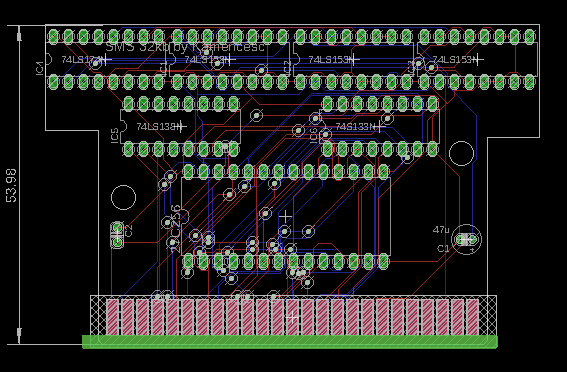Image resolution: width=567 pixels, height=372 pixels.
Task: Select the 74S133N chip label
Action: click(355, 127)
